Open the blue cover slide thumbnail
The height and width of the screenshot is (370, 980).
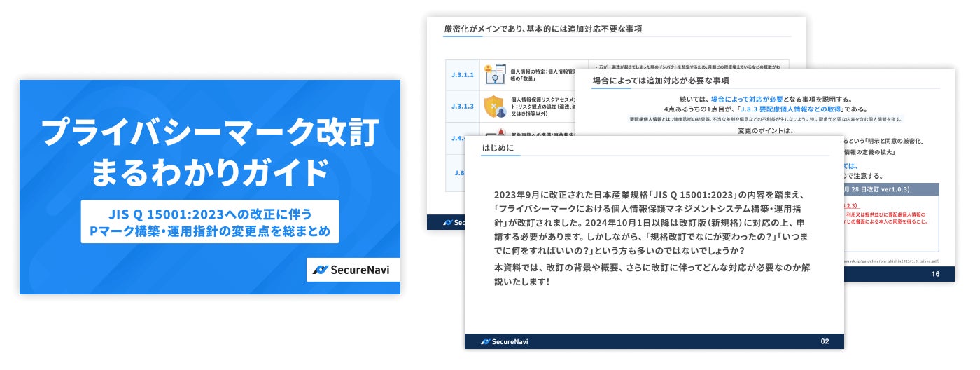210,186
